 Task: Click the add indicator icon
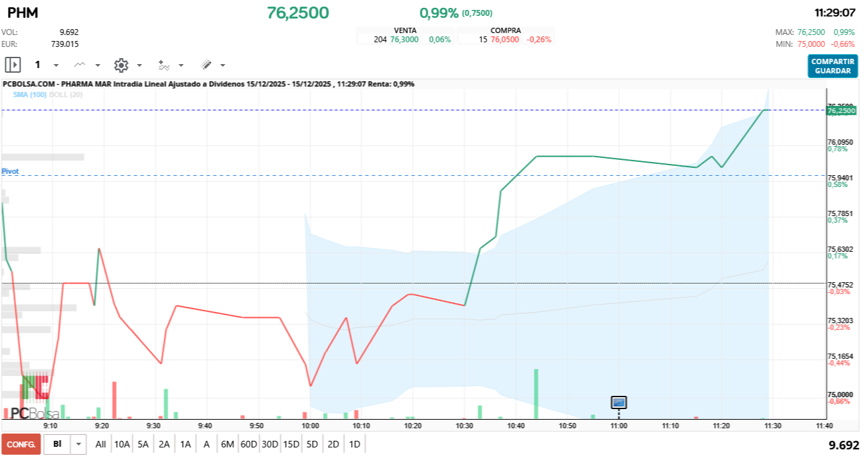[164, 65]
